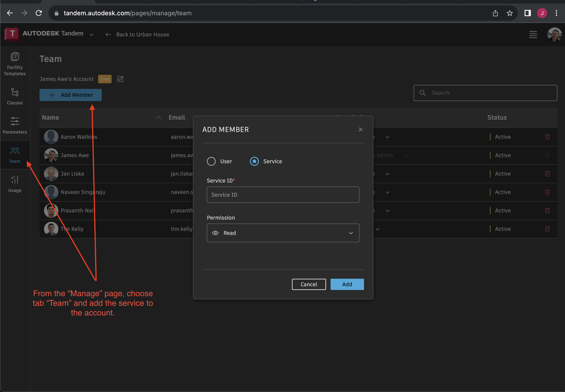Screen dimensions: 565x392
Task: Select the Service radio button
Action: [254, 161]
